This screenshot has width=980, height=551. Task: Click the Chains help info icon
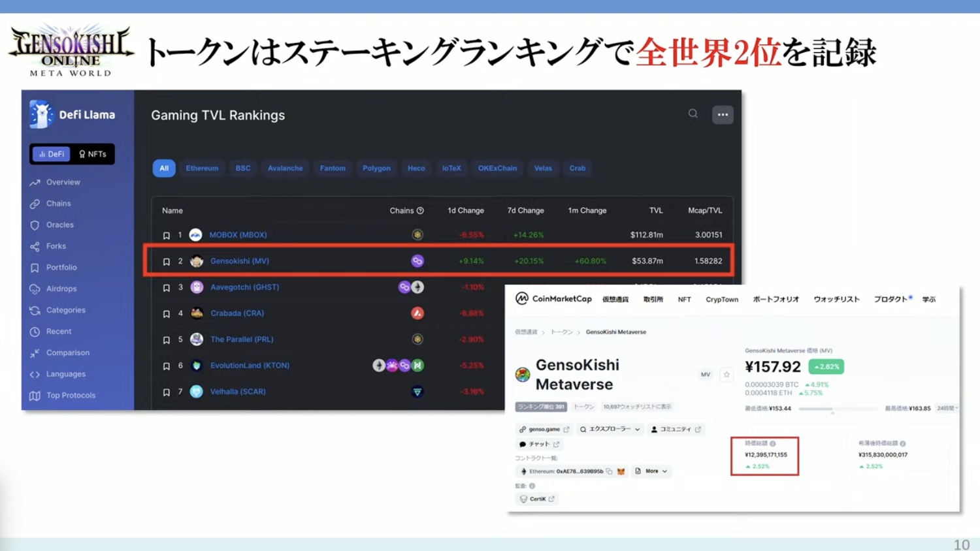click(420, 211)
